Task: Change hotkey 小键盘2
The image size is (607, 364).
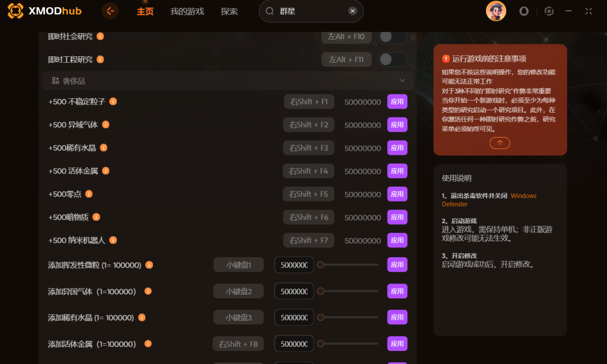Action: click(238, 291)
